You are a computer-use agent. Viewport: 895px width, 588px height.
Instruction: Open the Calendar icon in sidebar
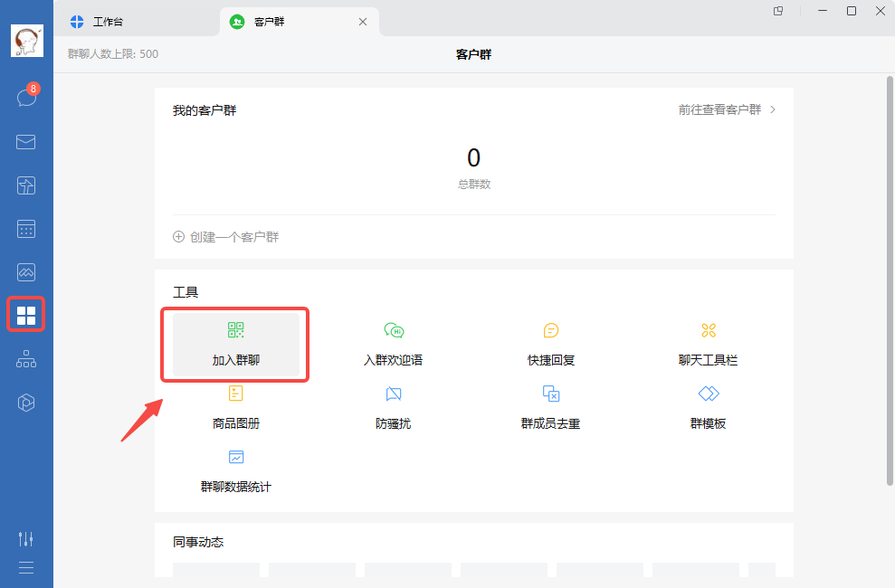pos(26,229)
